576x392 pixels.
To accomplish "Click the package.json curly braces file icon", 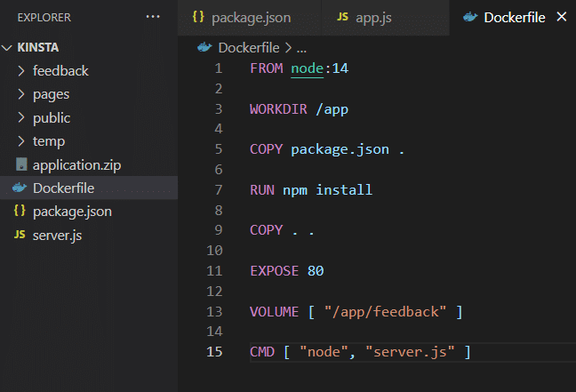I will pos(20,212).
